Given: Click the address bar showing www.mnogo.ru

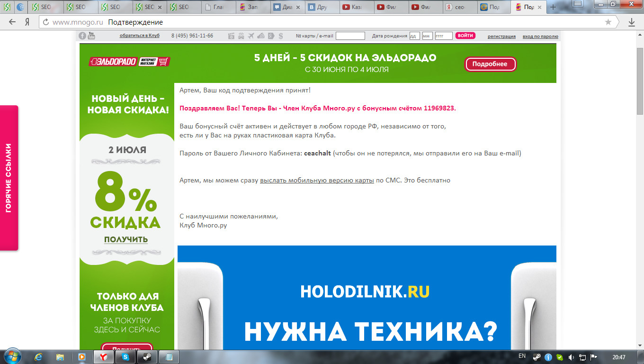Looking at the screenshot, I should pyautogui.click(x=327, y=22).
